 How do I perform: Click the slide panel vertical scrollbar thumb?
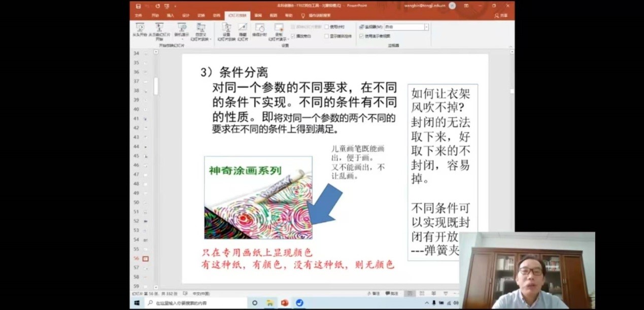pyautogui.click(x=156, y=86)
